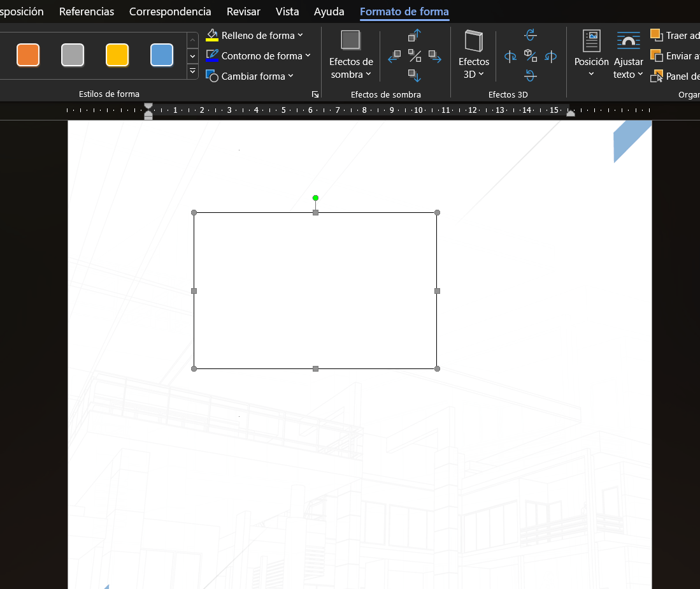The image size is (700, 589).
Task: Select the yellow shape style swatch
Action: pyautogui.click(x=117, y=55)
